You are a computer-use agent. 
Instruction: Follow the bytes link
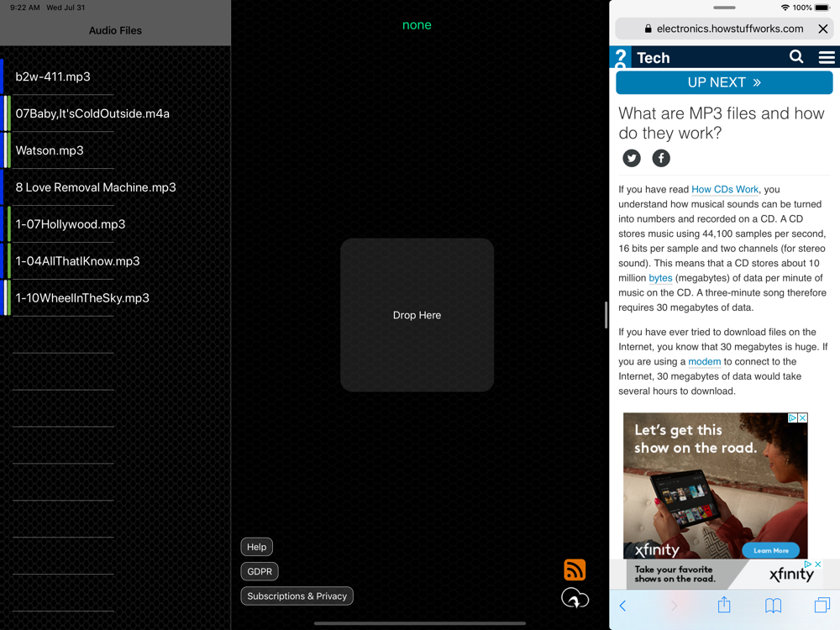[660, 278]
